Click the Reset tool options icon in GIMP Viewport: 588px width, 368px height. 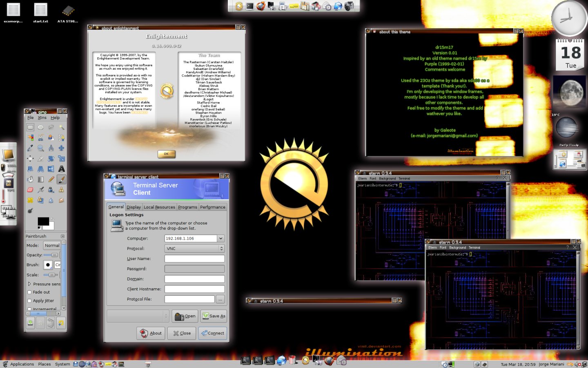[x=61, y=323]
